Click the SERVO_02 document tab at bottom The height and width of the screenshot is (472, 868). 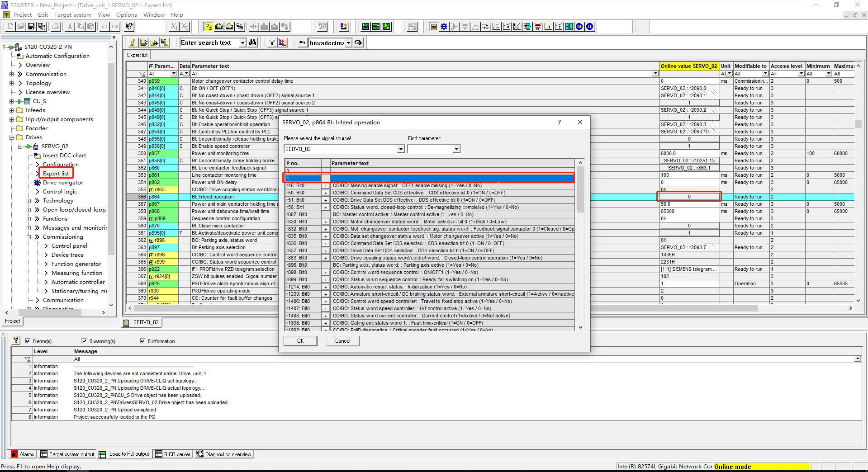(x=142, y=322)
